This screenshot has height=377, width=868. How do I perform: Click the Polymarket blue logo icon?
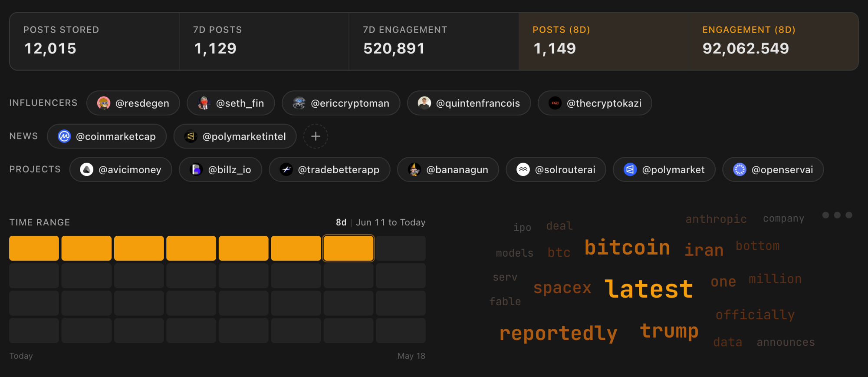(x=630, y=169)
